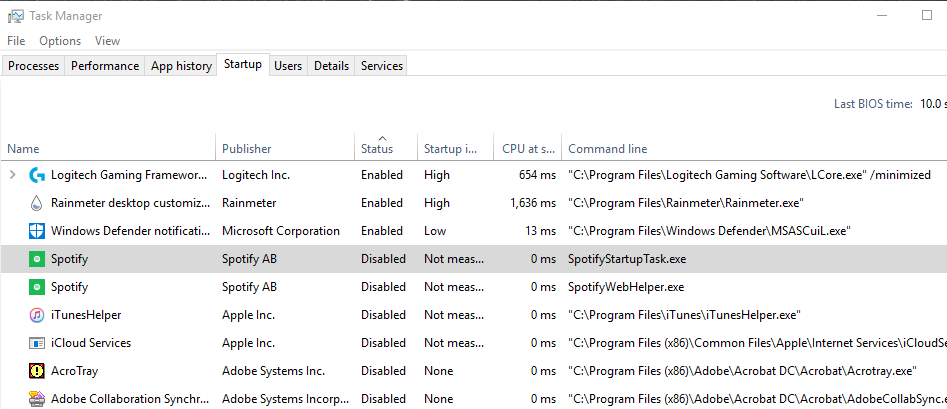Click the Last BIOS time label
This screenshot has height=409, width=947.
[x=873, y=104]
